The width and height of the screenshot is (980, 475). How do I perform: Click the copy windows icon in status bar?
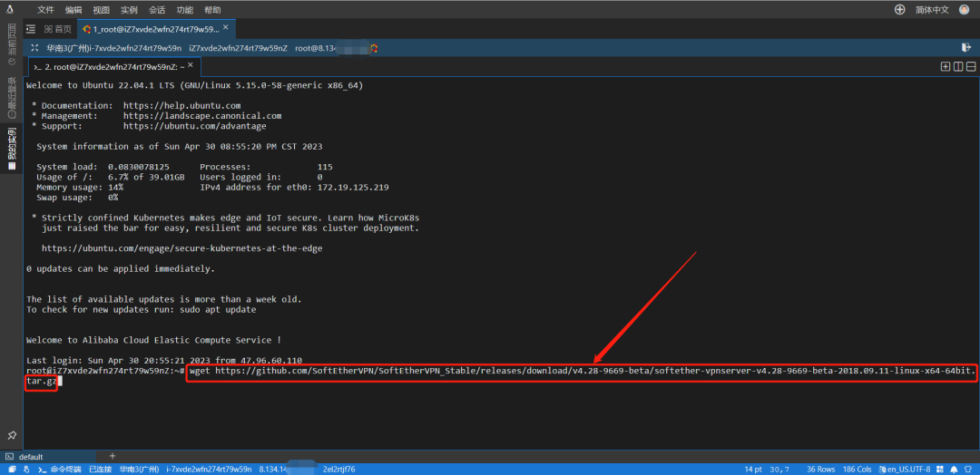click(13, 469)
